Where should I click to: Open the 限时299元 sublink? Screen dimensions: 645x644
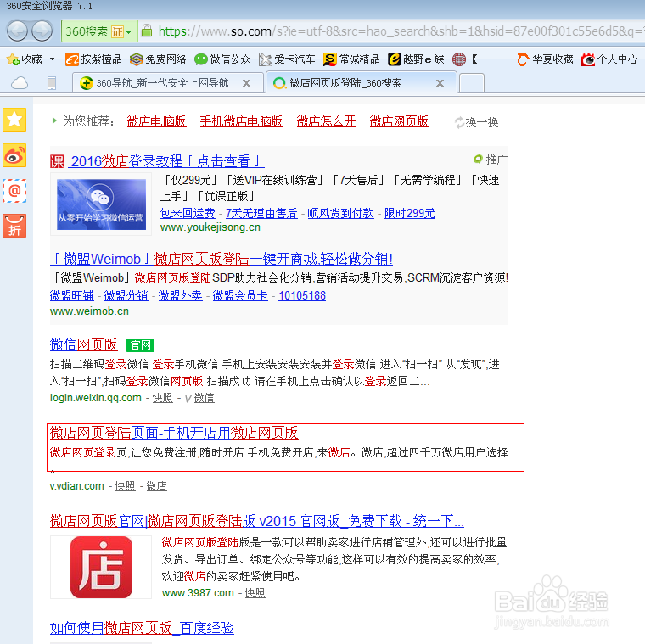click(x=410, y=213)
